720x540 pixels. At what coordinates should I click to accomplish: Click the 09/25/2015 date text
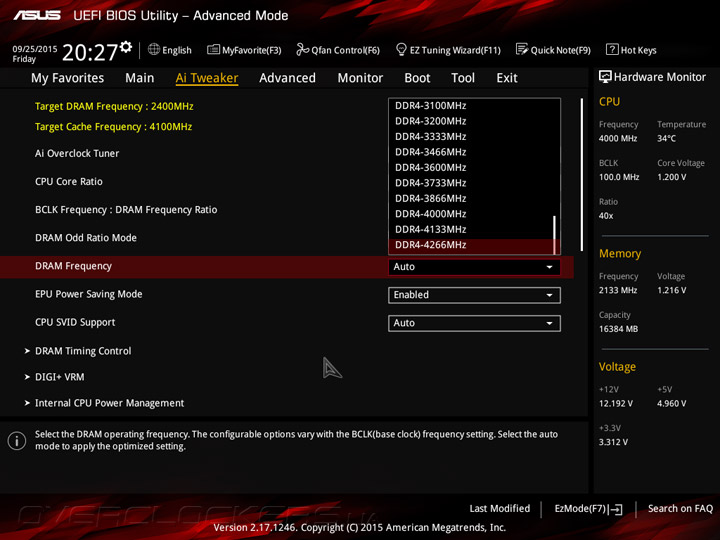[34, 49]
